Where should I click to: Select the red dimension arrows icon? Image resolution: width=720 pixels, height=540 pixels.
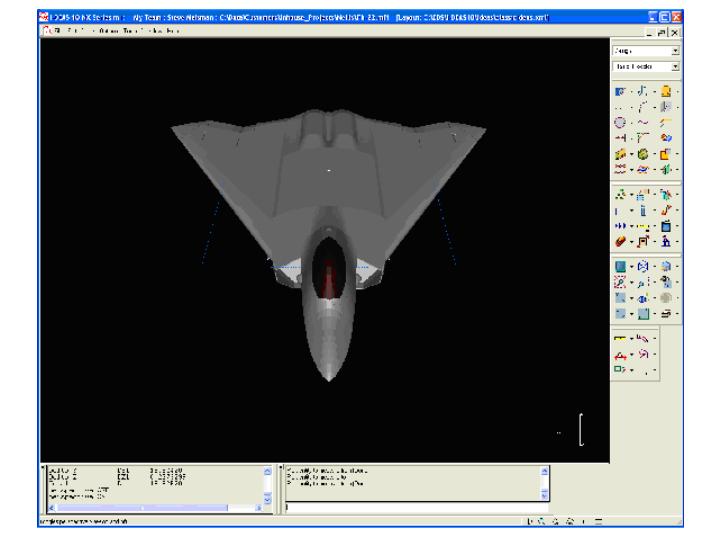(620, 138)
